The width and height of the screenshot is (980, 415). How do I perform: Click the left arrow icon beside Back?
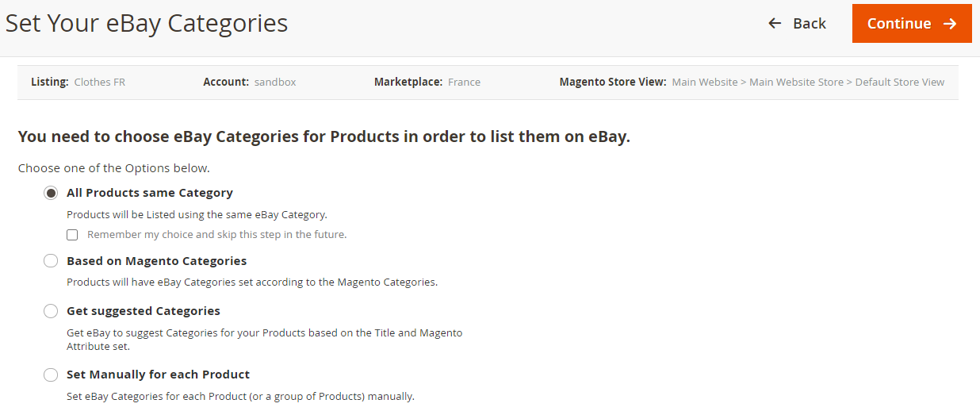[775, 24]
